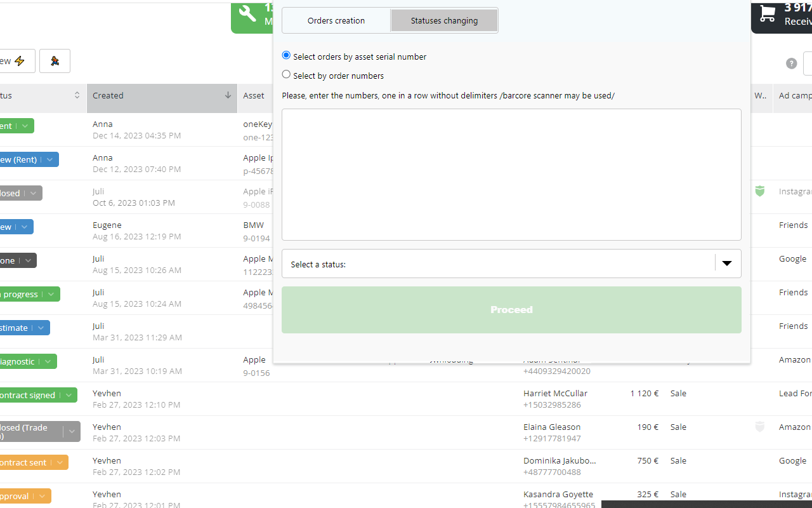812x508 pixels.
Task: Click the Diagnostic status badge
Action: coord(29,361)
